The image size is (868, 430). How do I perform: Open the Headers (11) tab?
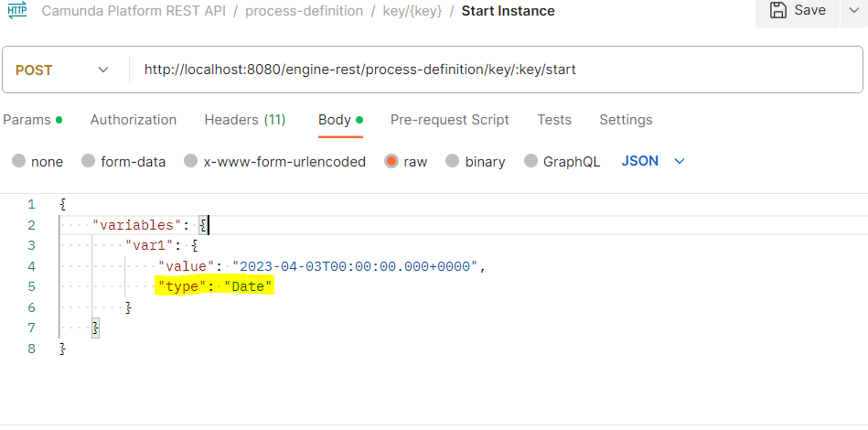point(245,120)
